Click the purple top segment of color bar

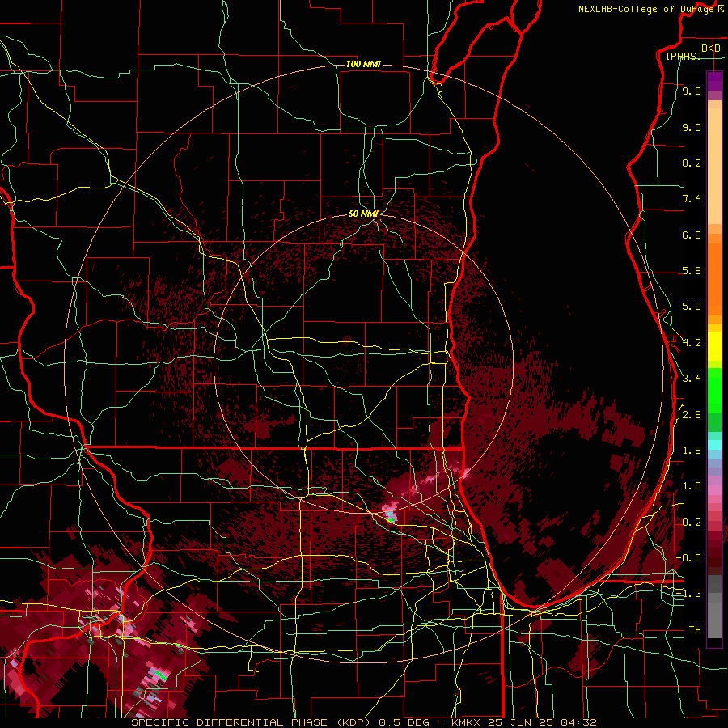pyautogui.click(x=714, y=81)
